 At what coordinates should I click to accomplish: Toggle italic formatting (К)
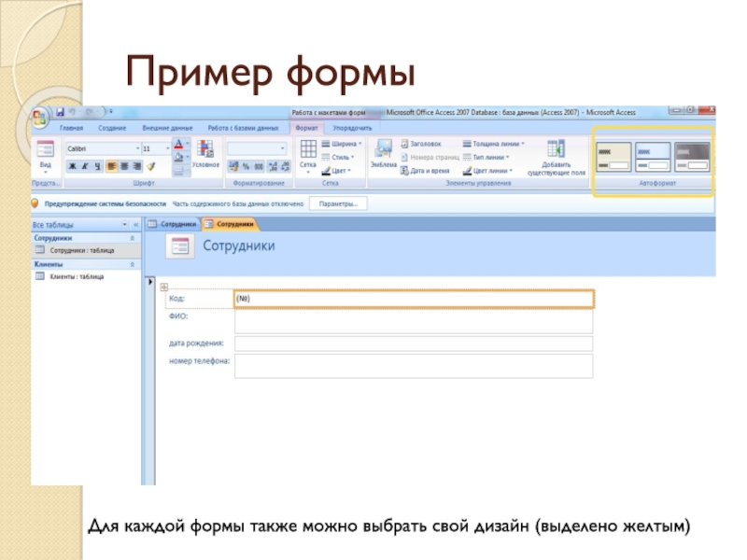(84, 165)
